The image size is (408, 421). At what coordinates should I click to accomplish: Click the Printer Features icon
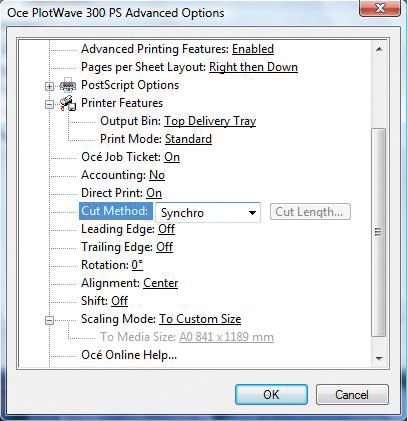coord(68,103)
